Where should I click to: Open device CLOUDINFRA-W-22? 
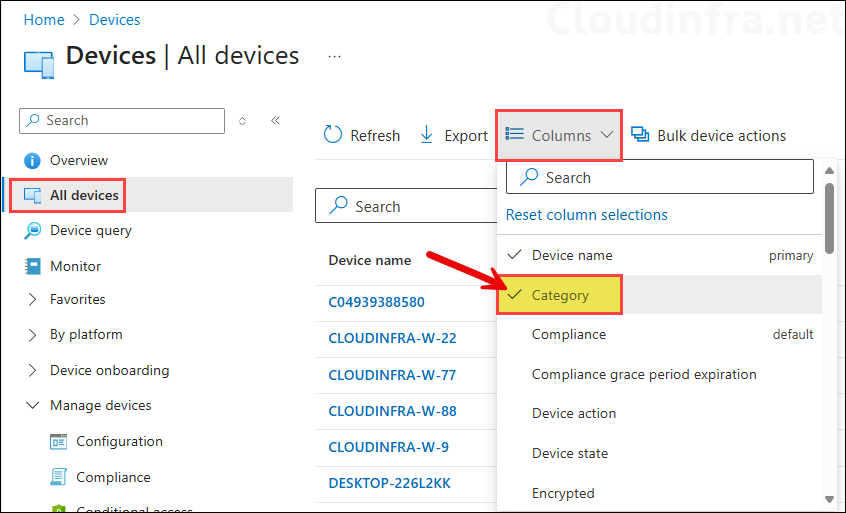tap(392, 339)
